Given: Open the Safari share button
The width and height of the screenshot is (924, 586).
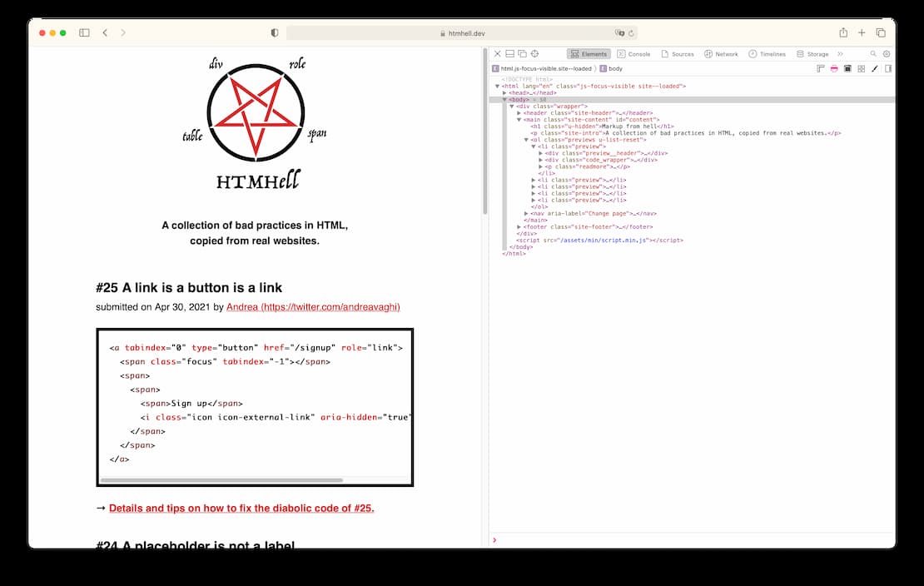Looking at the screenshot, I should click(843, 32).
